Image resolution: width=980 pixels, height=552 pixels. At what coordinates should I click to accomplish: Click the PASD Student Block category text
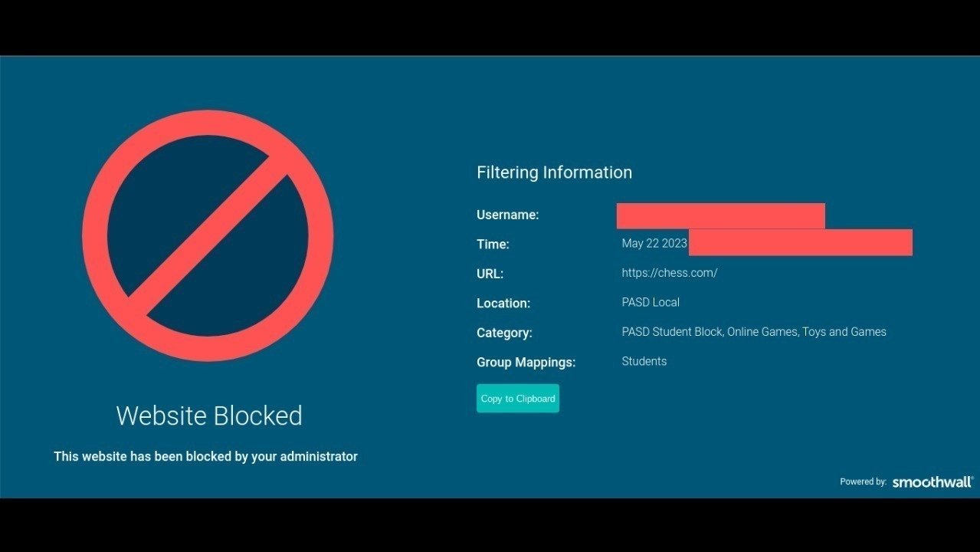coord(672,332)
